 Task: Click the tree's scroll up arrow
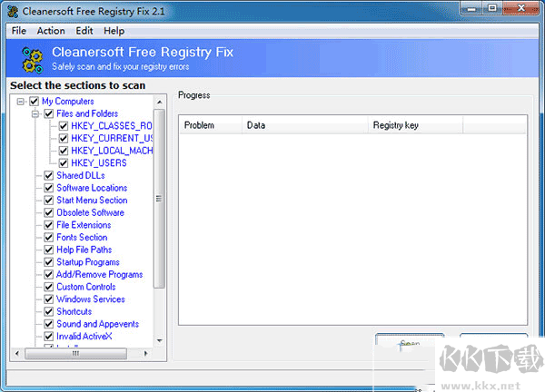point(160,102)
